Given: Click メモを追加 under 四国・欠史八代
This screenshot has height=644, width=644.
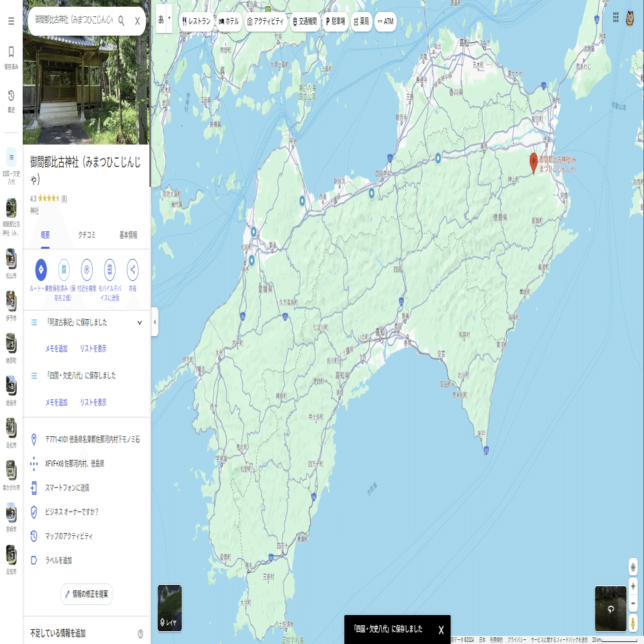Looking at the screenshot, I should click(56, 403).
